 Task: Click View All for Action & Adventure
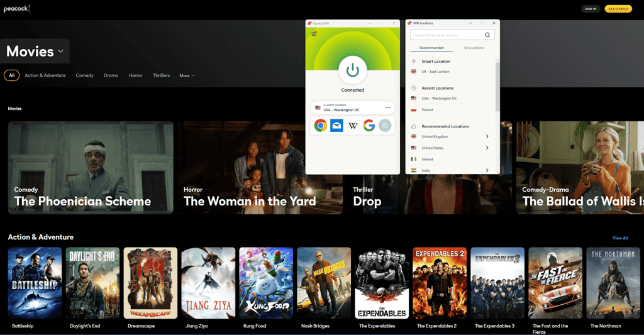[x=620, y=238]
